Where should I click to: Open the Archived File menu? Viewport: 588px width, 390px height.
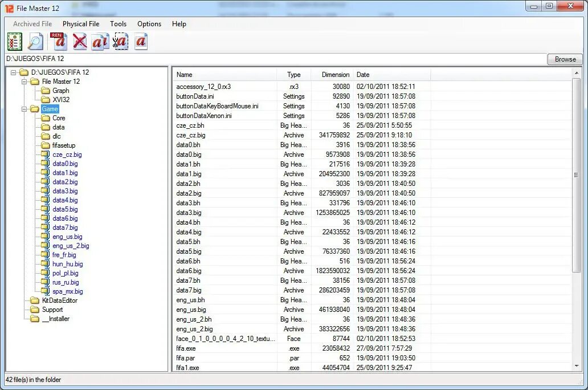(x=32, y=23)
